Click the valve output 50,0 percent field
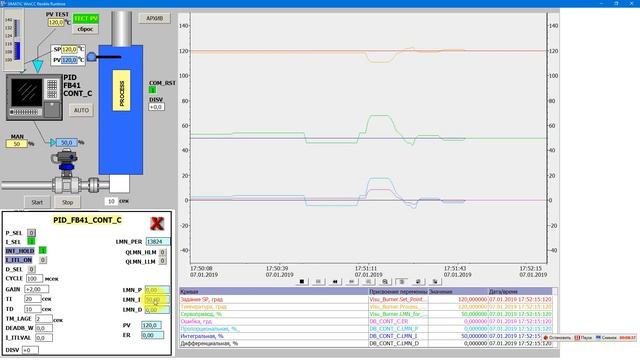The height and width of the screenshot is (360, 640). pyautogui.click(x=67, y=142)
